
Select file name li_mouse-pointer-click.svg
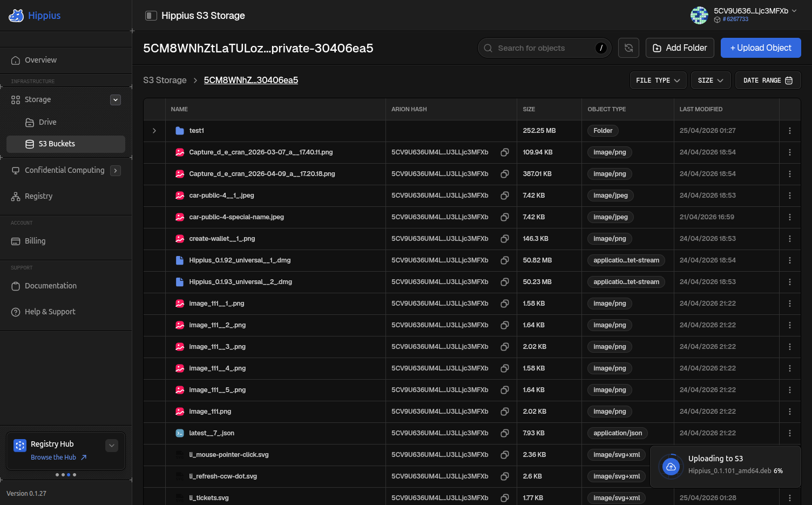(229, 455)
